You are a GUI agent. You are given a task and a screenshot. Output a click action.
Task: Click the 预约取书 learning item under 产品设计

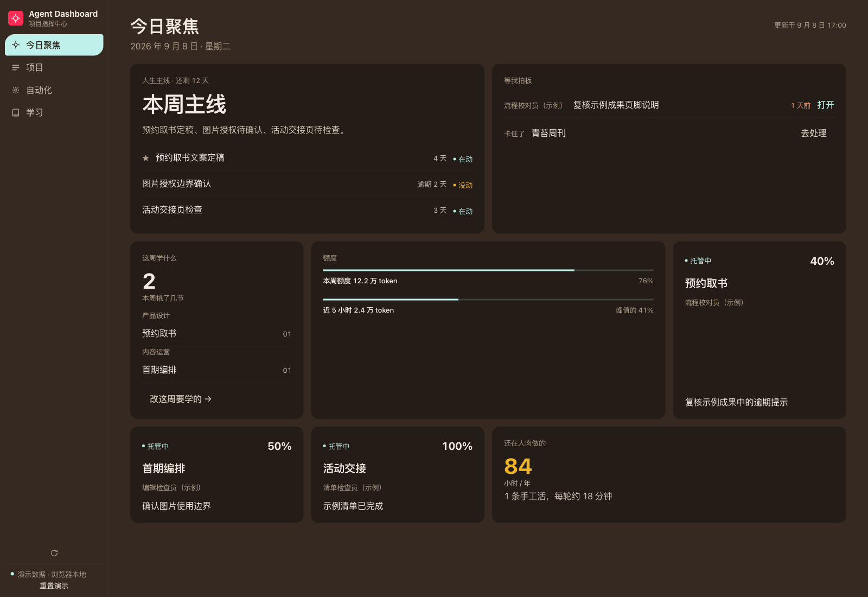pyautogui.click(x=217, y=334)
